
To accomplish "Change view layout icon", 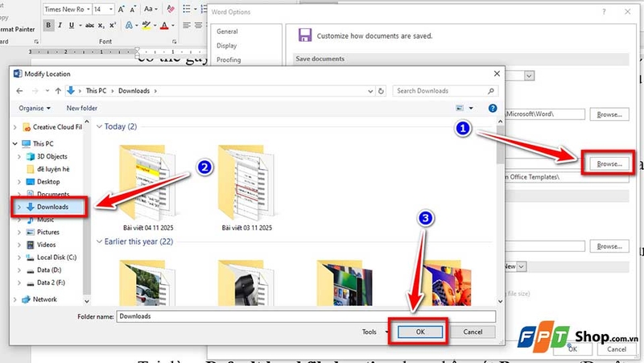I will 460,108.
